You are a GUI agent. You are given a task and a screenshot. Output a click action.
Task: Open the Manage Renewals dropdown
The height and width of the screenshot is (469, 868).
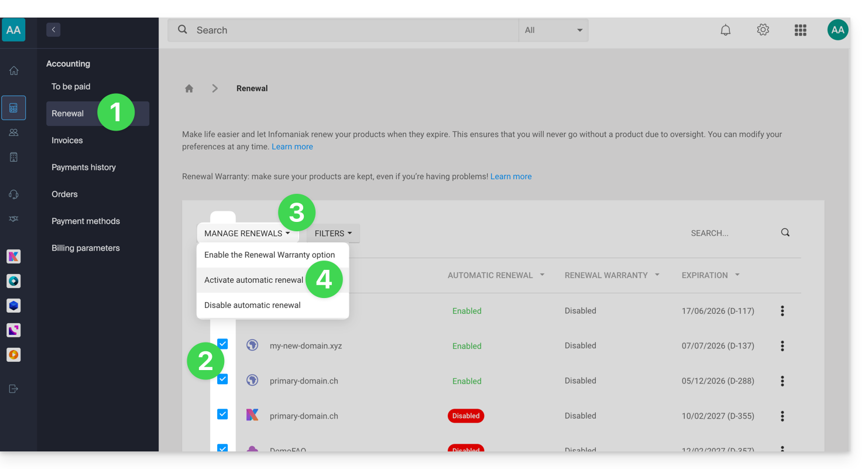(247, 233)
